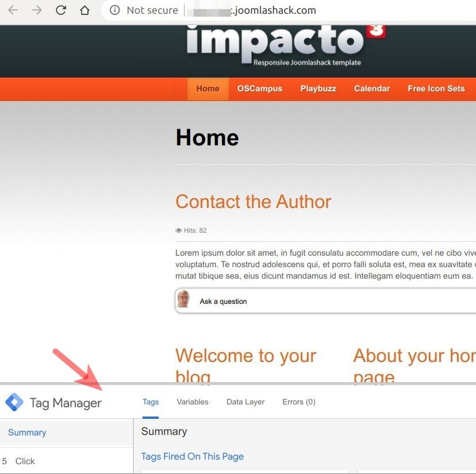
Task: Open the Contact the Author article link
Action: pyautogui.click(x=254, y=202)
